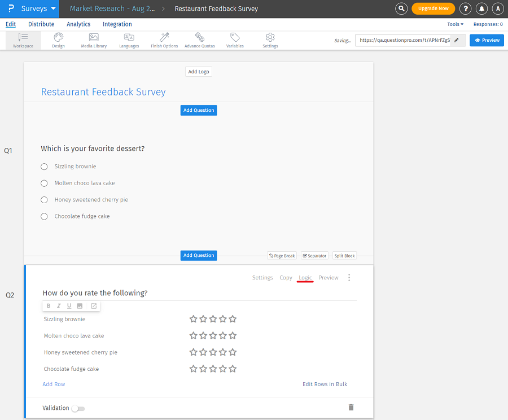
Task: Open the Media Library
Action: [93, 40]
